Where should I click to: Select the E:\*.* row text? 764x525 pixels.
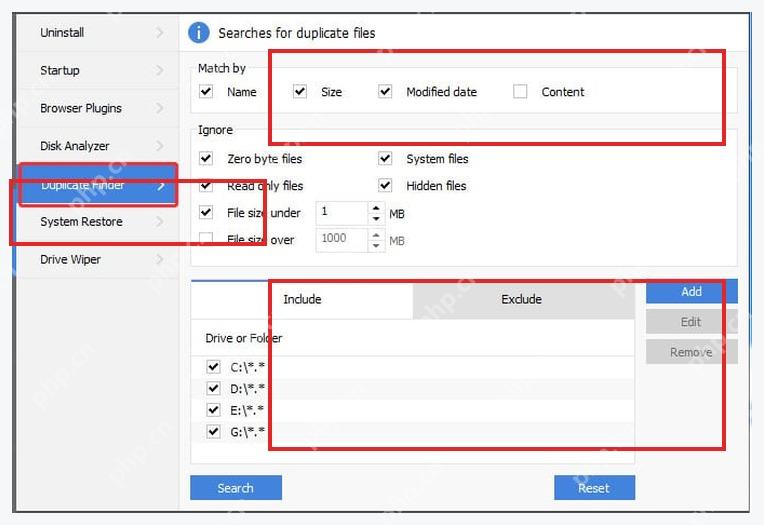click(247, 410)
